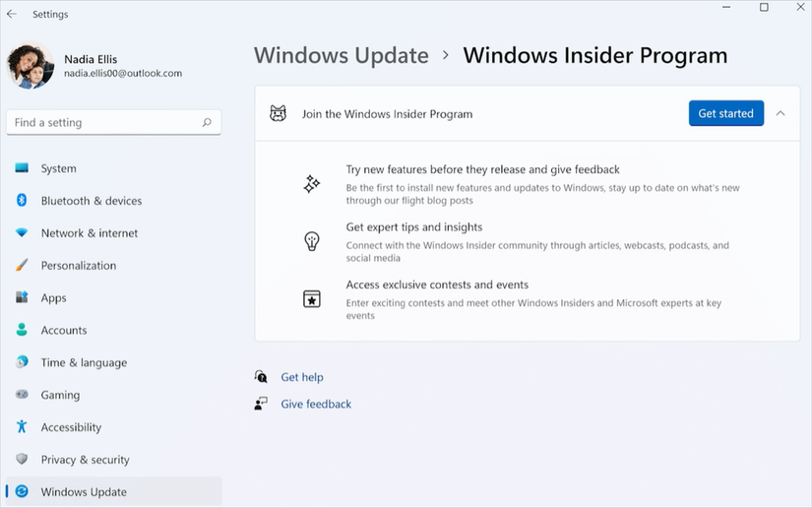Click the Accessibility figure icon
The width and height of the screenshot is (812, 508).
coord(22,426)
